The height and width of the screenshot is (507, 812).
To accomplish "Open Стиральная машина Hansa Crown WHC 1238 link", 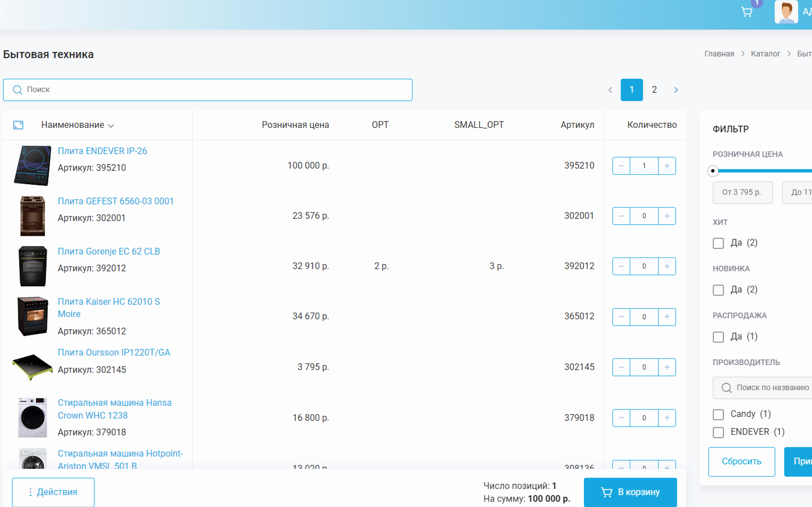I will pos(114,409).
